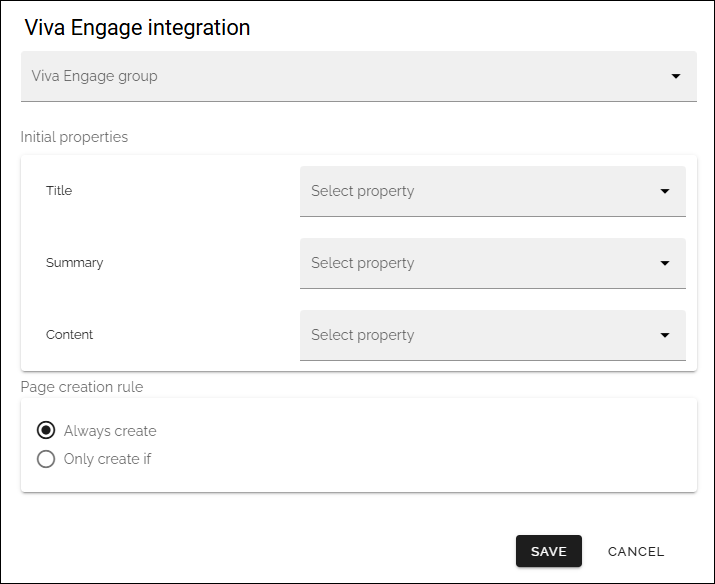Viewport: 715px width, 584px height.
Task: Select the Always create radio button
Action: pyautogui.click(x=46, y=430)
